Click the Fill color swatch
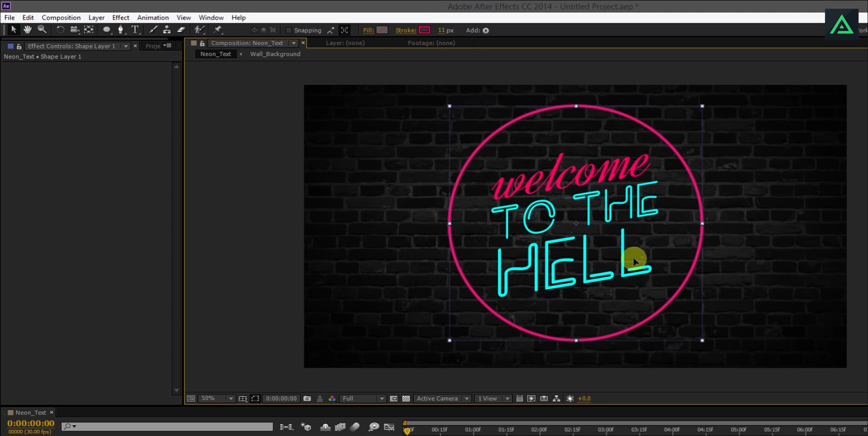Image resolution: width=868 pixels, height=436 pixels. (382, 30)
